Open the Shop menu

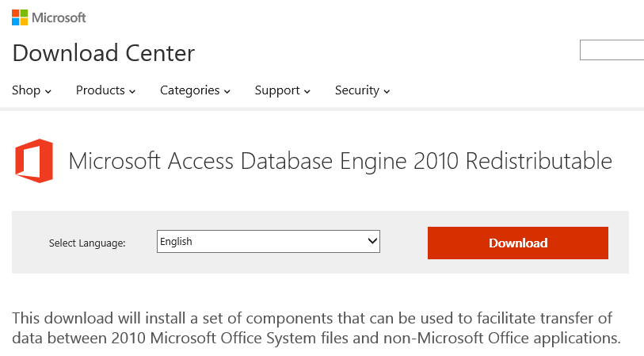pos(26,90)
